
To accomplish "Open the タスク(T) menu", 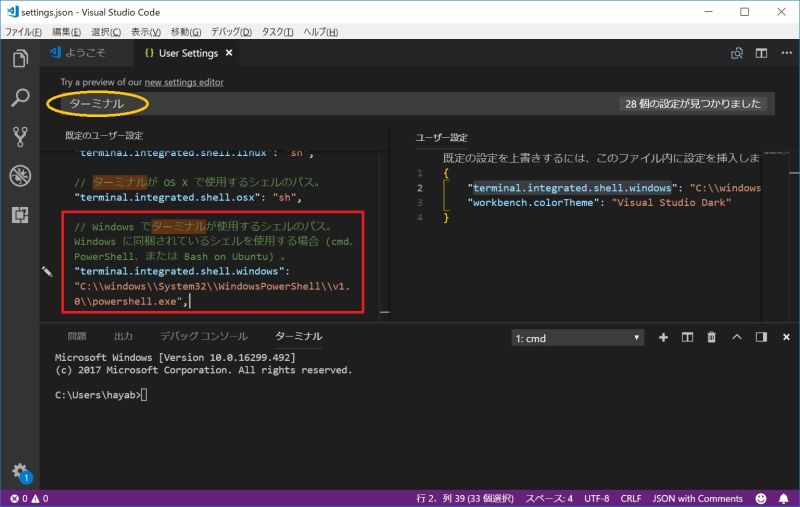I will click(x=277, y=32).
